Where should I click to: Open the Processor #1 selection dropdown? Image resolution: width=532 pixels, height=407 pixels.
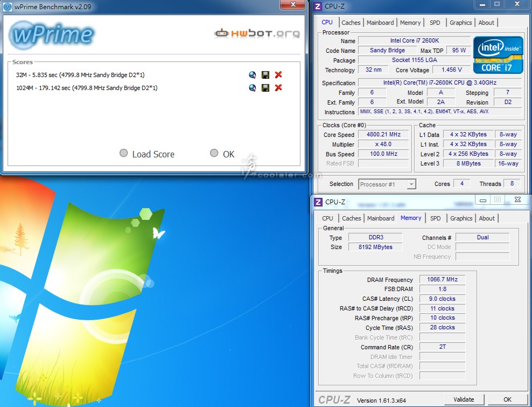pyautogui.click(x=387, y=184)
